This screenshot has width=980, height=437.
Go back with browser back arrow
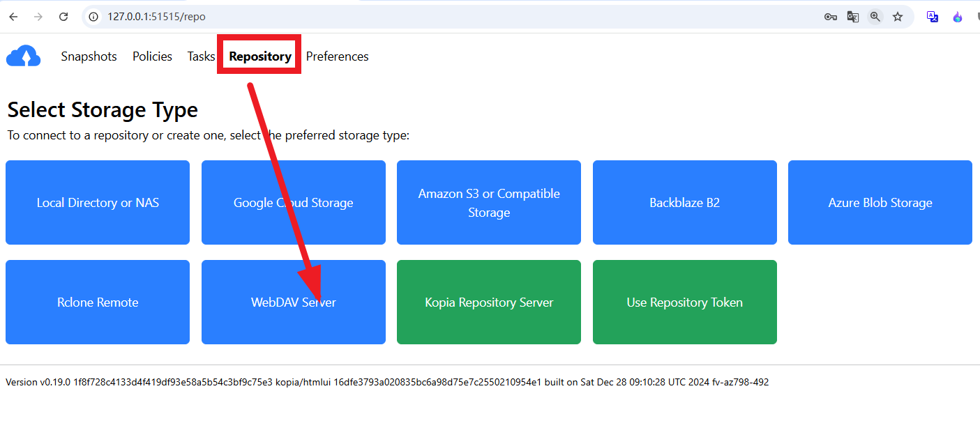click(x=13, y=17)
